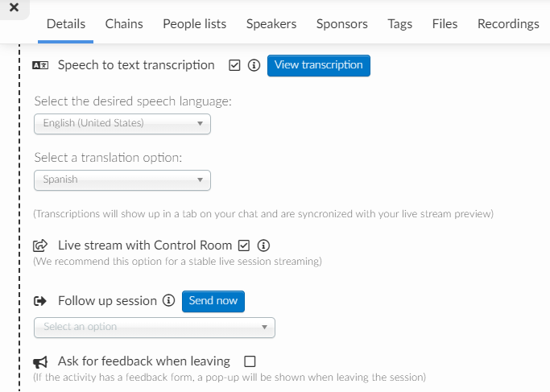Switch to the Speakers tab
The width and height of the screenshot is (550, 392).
tap(271, 24)
